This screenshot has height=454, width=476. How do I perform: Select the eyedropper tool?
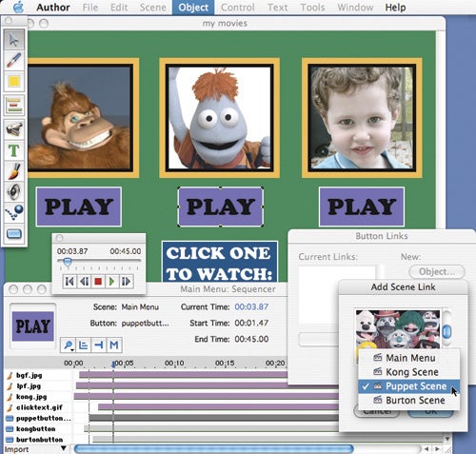pyautogui.click(x=14, y=60)
